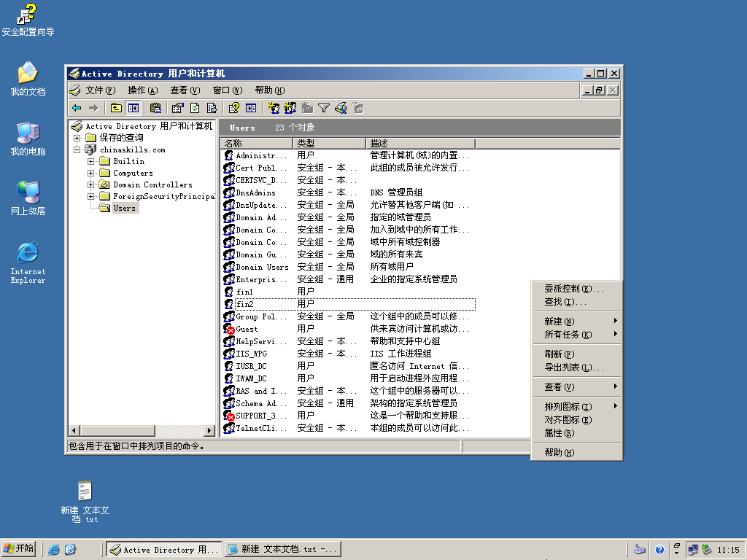Viewport: 747px width, 560px height.
Task: Click the Find objects toolbar icon
Action: [x=341, y=108]
